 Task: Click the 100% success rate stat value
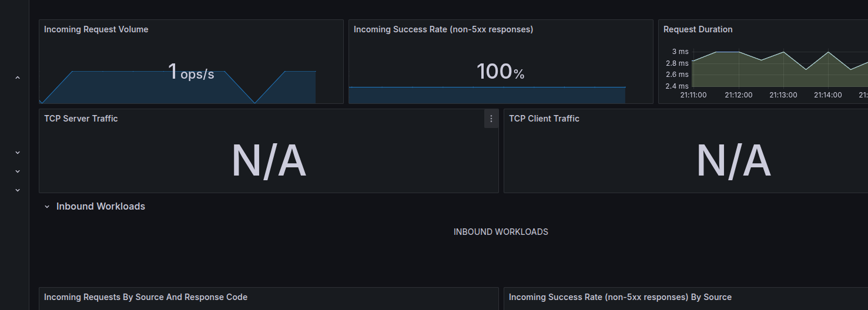(500, 72)
